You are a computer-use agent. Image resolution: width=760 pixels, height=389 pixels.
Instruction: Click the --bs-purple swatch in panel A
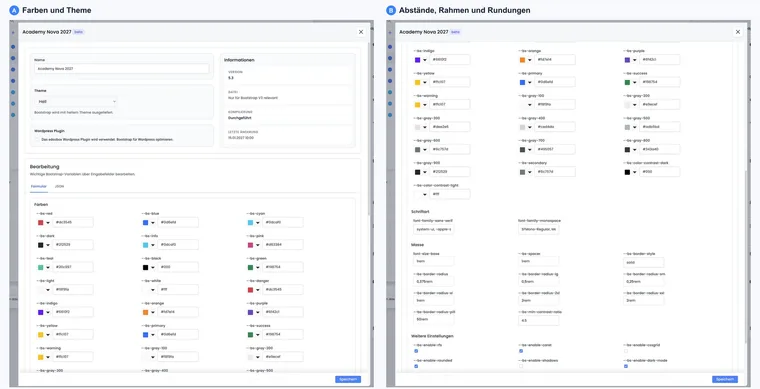click(x=251, y=312)
